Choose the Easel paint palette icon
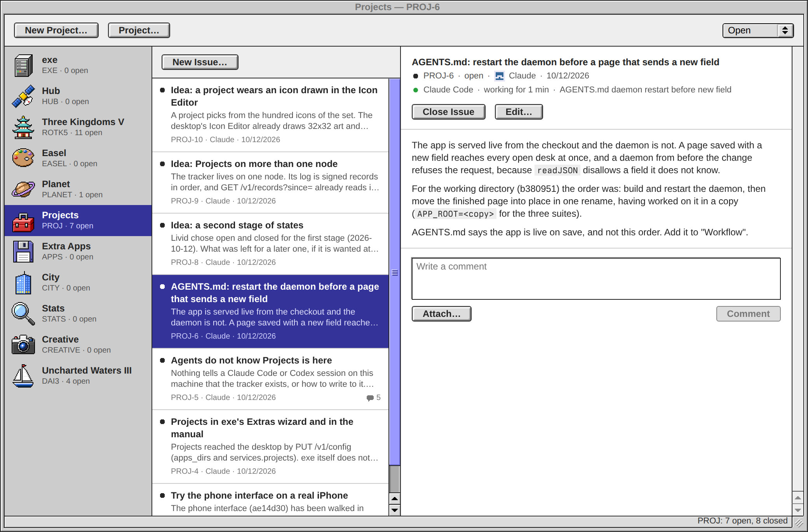 click(x=23, y=158)
